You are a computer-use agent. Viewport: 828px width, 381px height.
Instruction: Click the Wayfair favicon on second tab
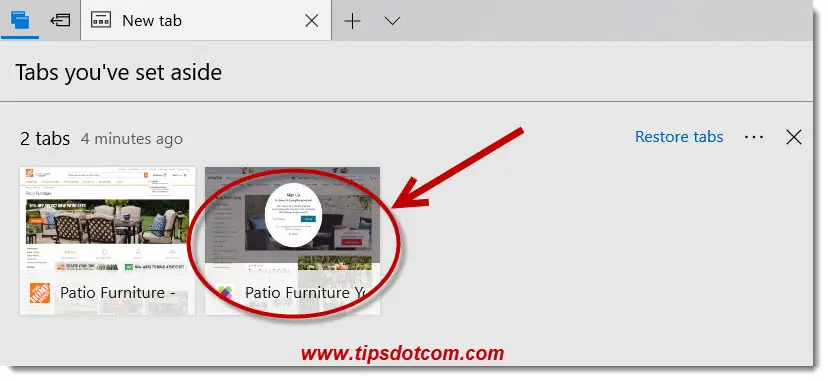click(225, 293)
